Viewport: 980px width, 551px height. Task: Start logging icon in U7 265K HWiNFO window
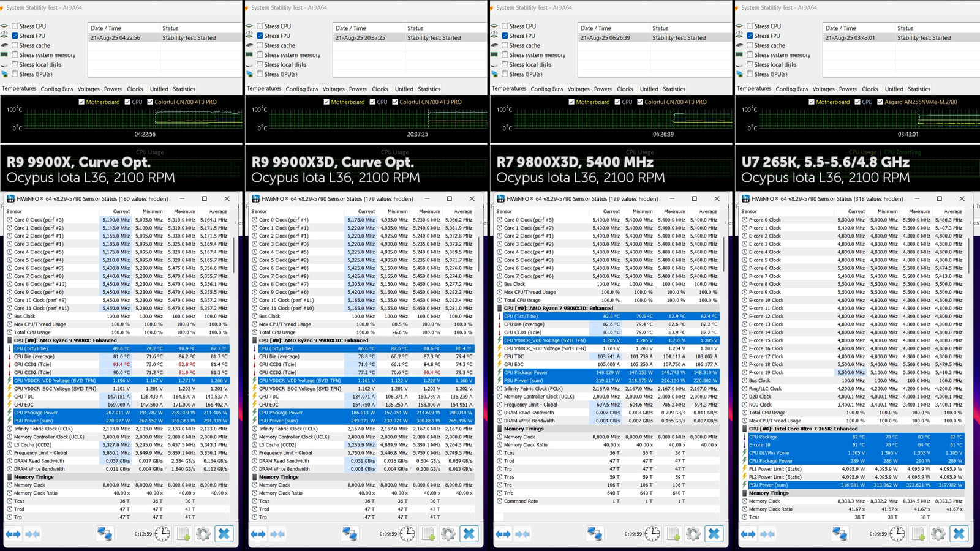[918, 534]
